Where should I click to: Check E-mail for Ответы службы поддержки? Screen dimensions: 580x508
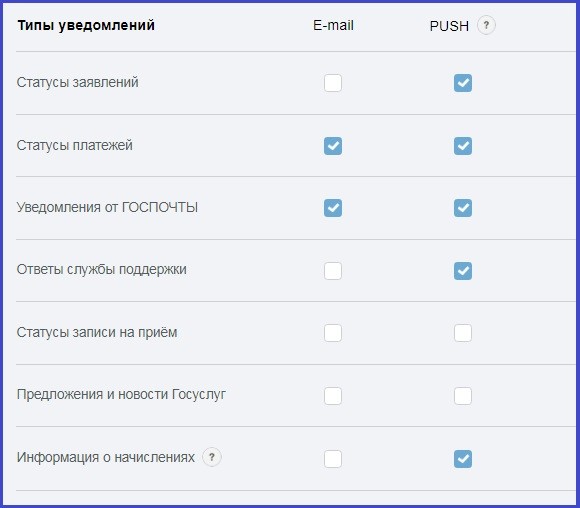pyautogui.click(x=333, y=271)
